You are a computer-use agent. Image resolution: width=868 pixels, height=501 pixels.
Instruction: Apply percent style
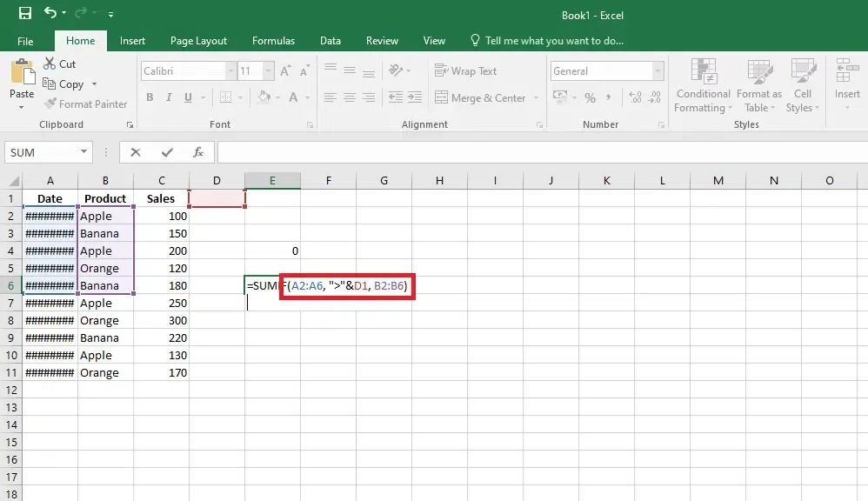point(590,98)
